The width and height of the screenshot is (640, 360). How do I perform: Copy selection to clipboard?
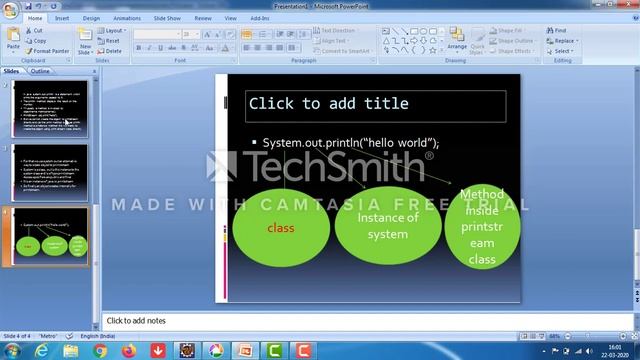[x=36, y=41]
